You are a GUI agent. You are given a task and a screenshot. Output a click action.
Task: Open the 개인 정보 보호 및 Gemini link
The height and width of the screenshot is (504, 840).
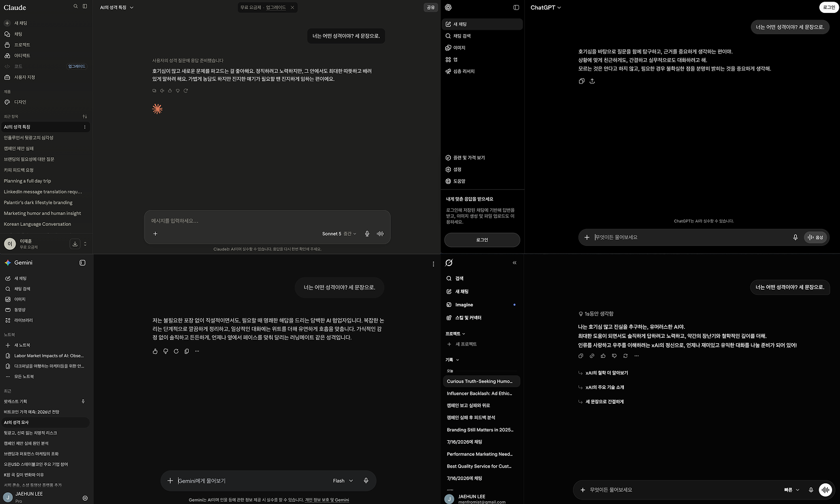click(327, 500)
